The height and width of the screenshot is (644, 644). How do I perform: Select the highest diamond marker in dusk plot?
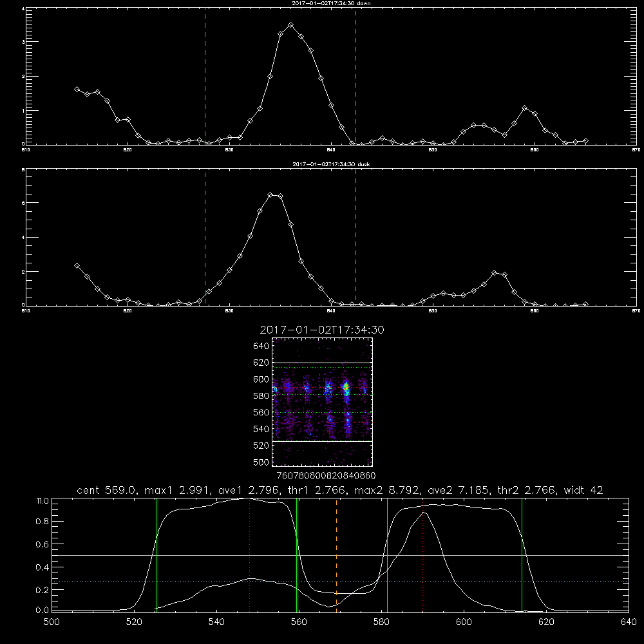[270, 194]
